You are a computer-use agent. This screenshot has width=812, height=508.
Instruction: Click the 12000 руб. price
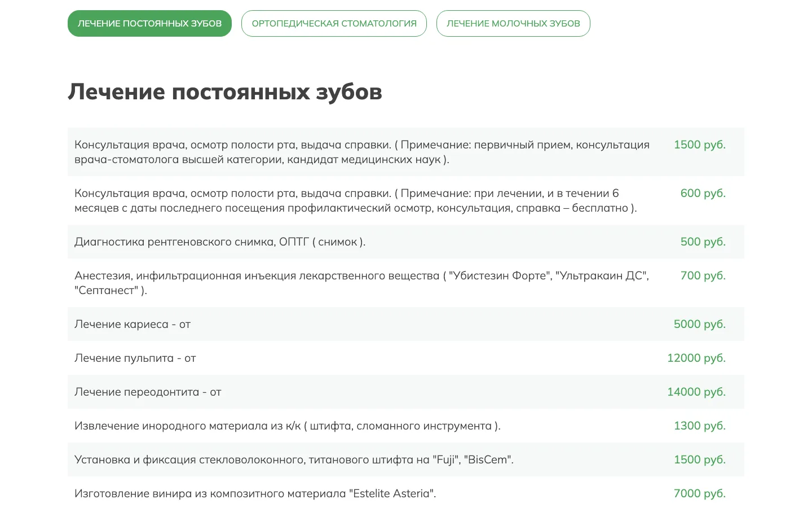click(696, 358)
